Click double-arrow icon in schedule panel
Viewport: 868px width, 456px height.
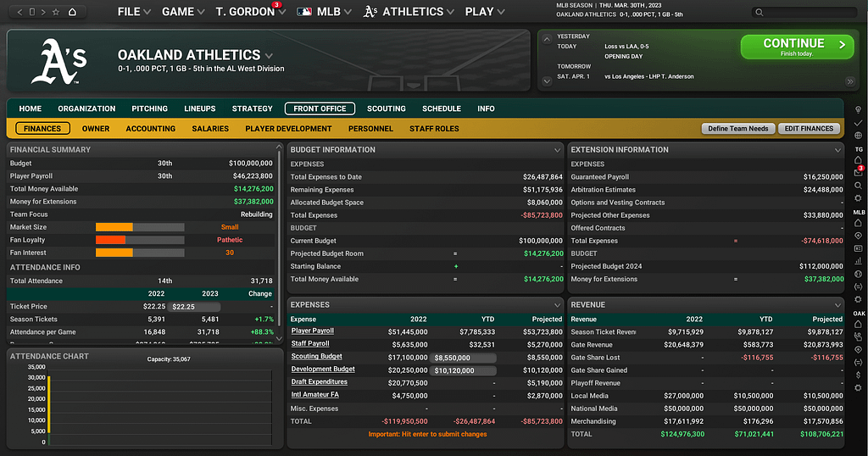[849, 81]
